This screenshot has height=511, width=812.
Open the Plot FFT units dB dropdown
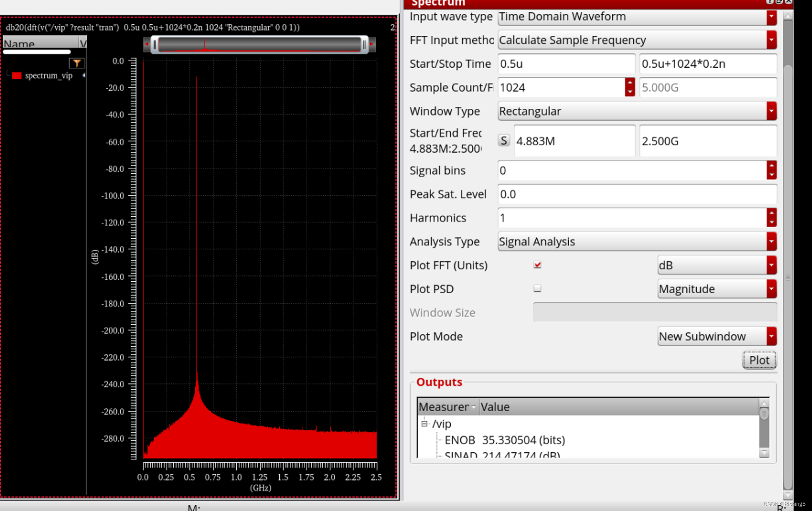click(x=717, y=265)
